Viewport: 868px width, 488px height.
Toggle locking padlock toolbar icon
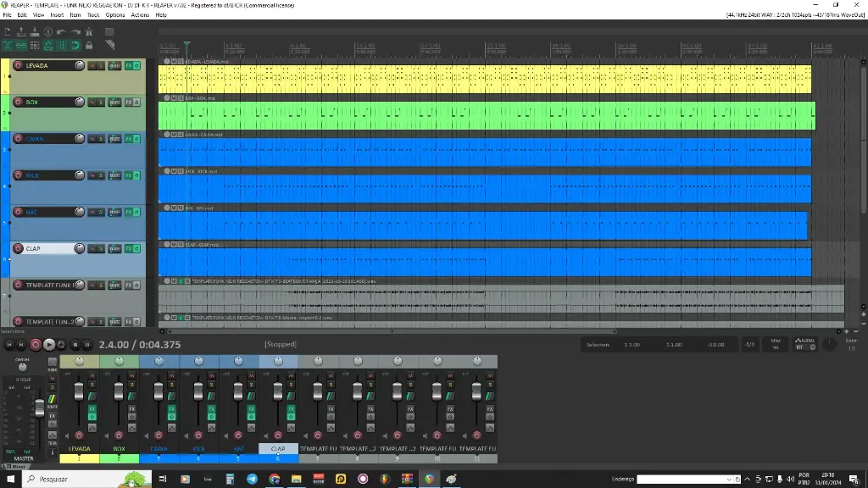click(88, 46)
